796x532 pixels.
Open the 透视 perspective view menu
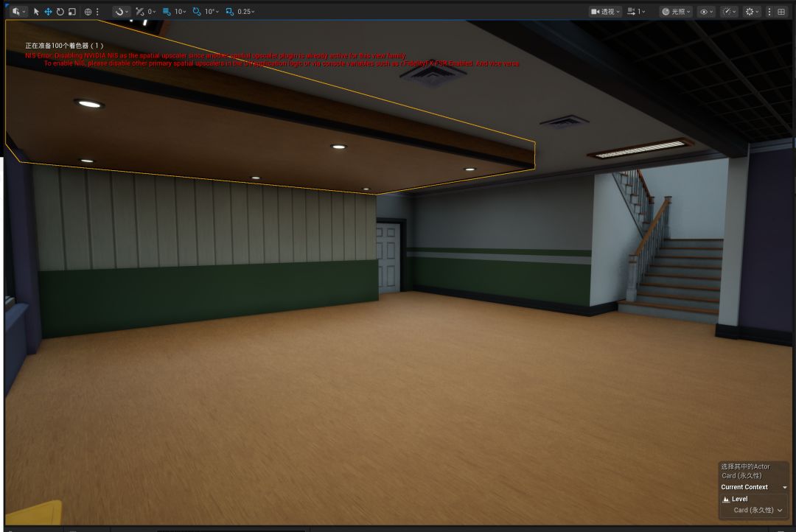(605, 11)
